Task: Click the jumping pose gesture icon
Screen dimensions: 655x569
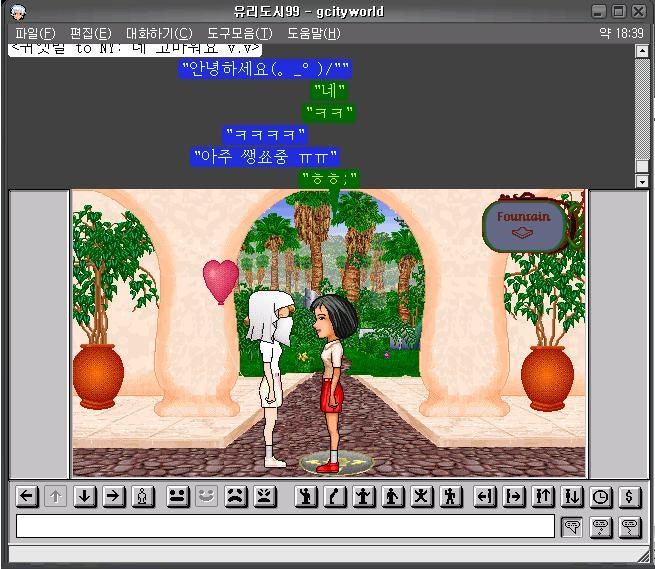Action: [x=422, y=496]
